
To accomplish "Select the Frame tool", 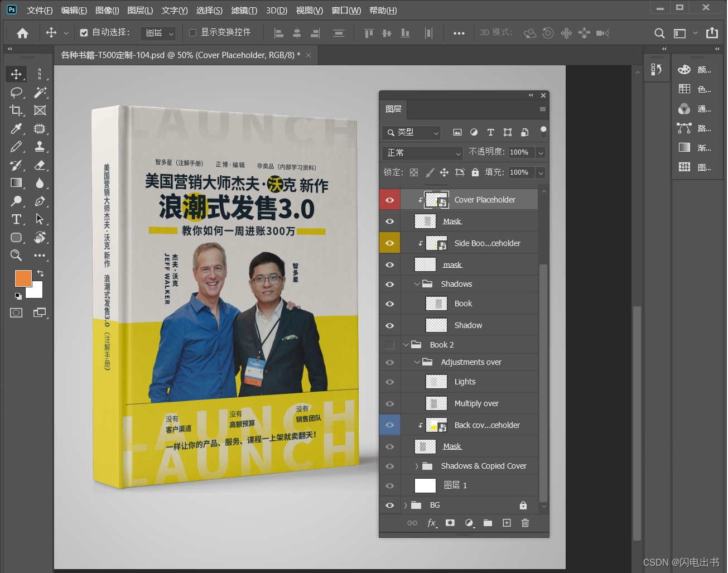I will (40, 110).
